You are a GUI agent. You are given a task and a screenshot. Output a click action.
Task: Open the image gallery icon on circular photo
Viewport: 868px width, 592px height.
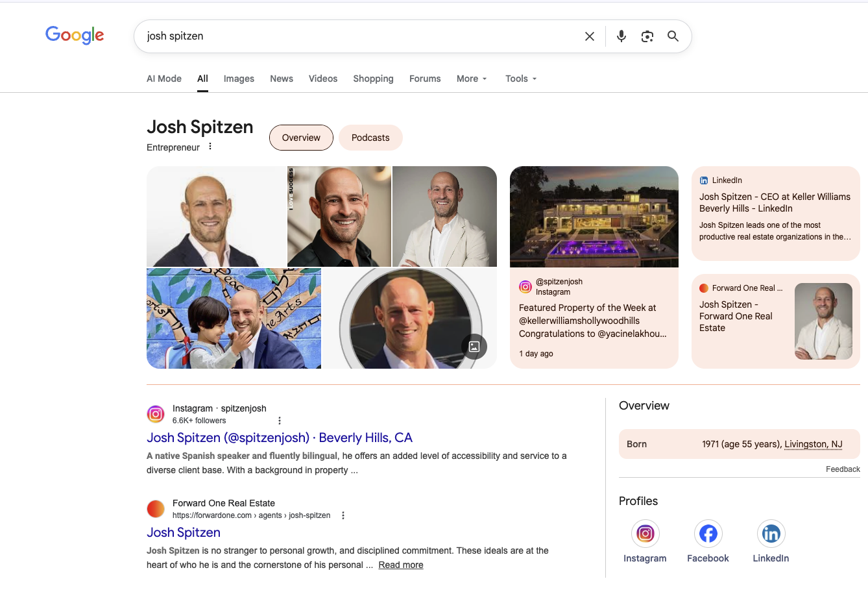[474, 347]
